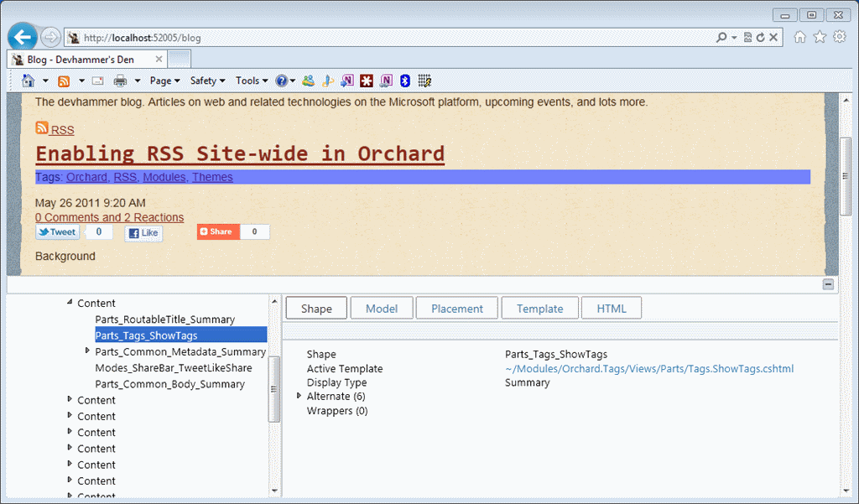Open the address bar search dropdown arrow
The image size is (859, 504).
point(734,37)
